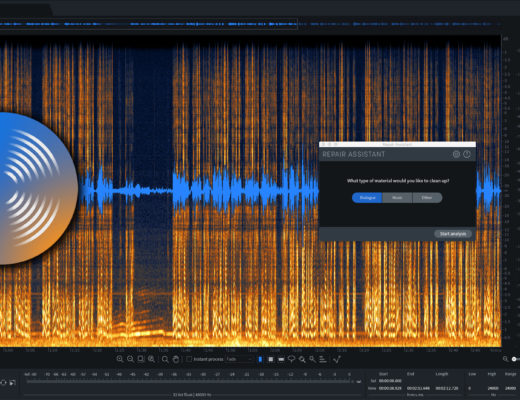The image size is (520, 400).
Task: Select the Frequency selection tool
Action: pos(281,359)
